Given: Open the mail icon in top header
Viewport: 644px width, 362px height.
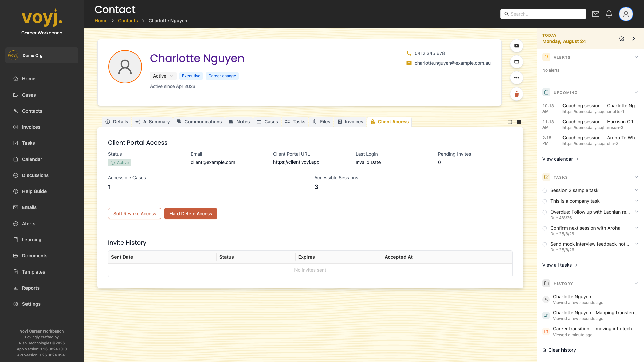Looking at the screenshot, I should tap(596, 14).
